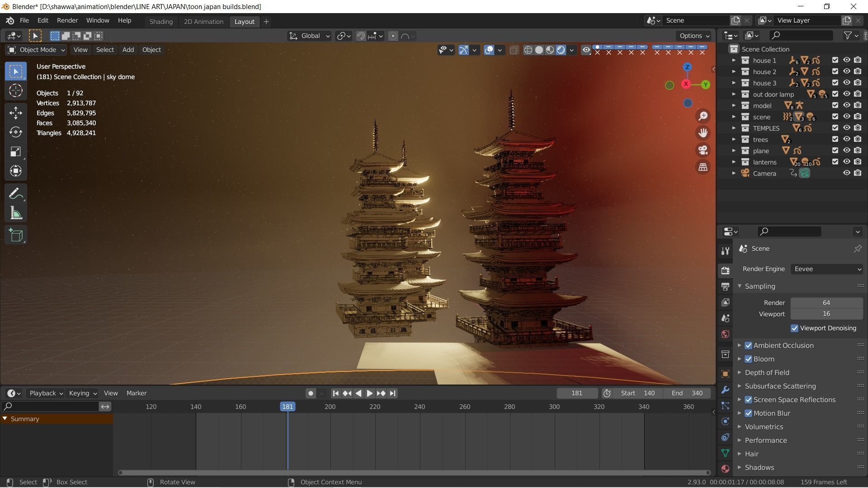Toggle camera view icon

click(x=703, y=150)
